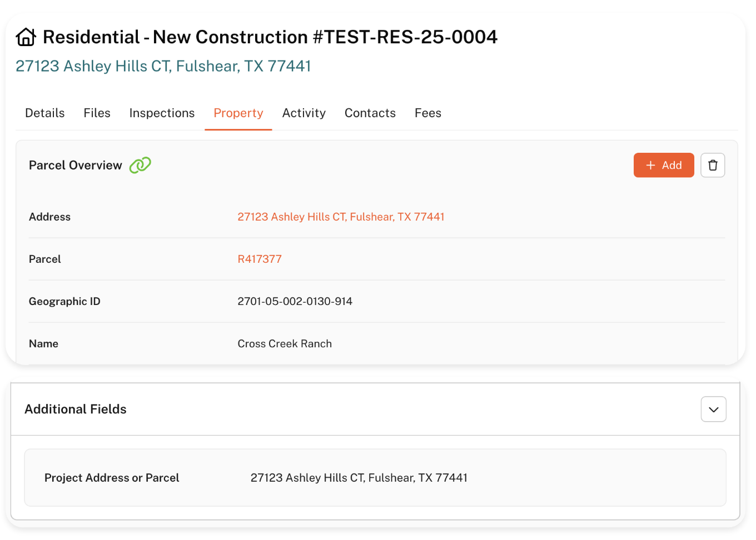This screenshot has height=540, width=756.
Task: Click the Additional Fields section header
Action: click(x=76, y=409)
